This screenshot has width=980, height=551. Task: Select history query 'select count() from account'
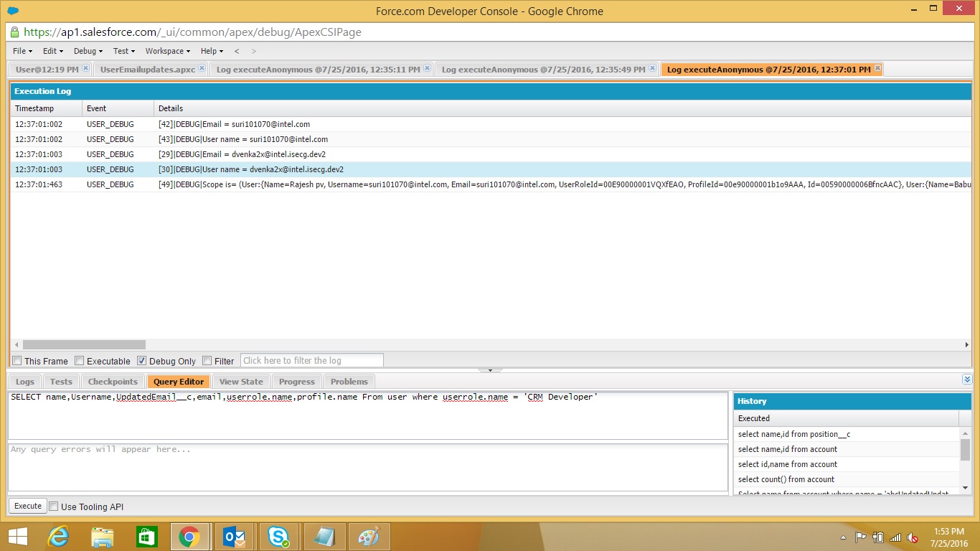coord(847,479)
